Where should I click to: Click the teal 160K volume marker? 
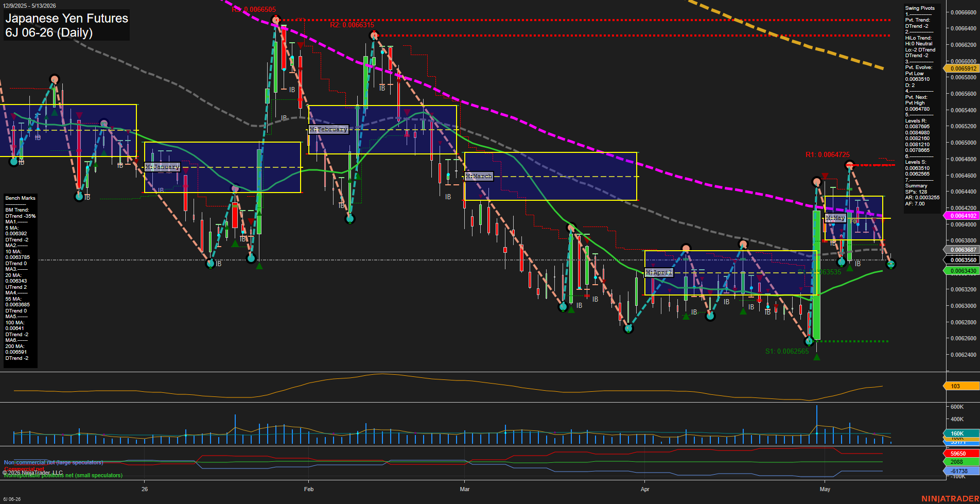(x=961, y=433)
